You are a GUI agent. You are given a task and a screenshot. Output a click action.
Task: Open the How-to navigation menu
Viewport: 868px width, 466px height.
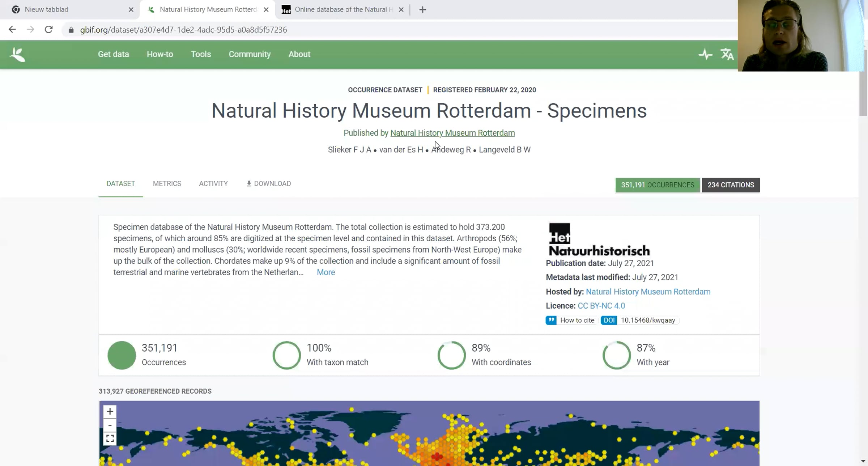(160, 54)
